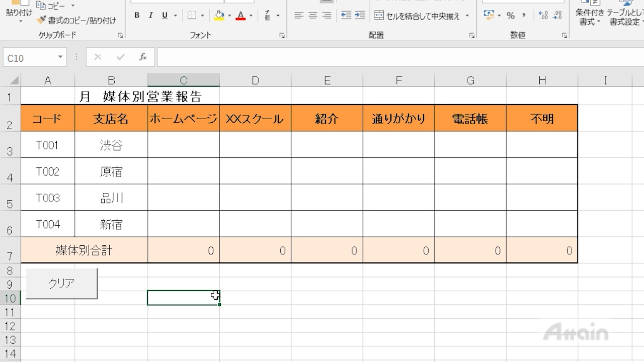Open the Font group dialog launcher
Viewport: 644px width, 362px height.
click(x=282, y=36)
